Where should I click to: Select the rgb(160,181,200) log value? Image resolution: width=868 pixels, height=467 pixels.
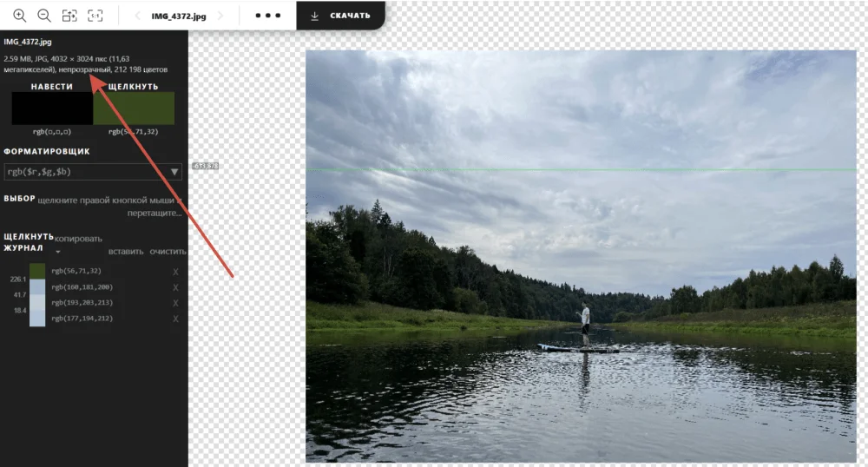pyautogui.click(x=82, y=286)
